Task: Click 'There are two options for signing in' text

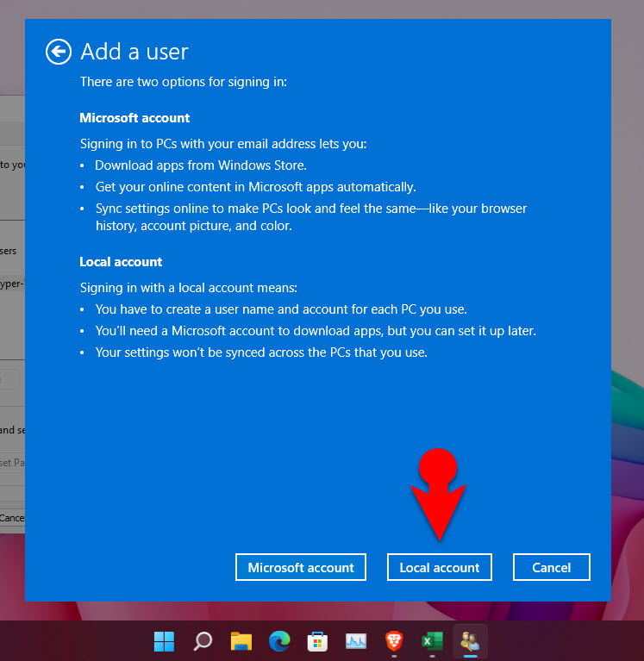Action: pyautogui.click(x=184, y=81)
